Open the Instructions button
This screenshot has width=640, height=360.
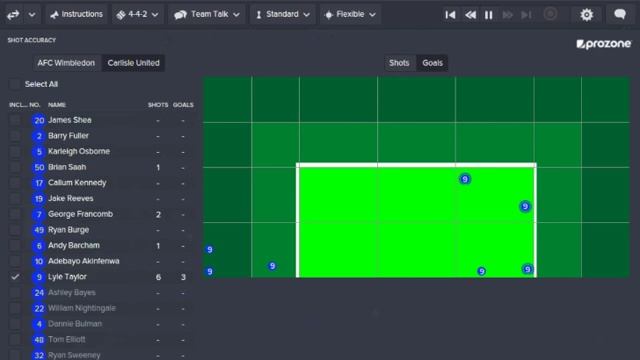click(x=76, y=14)
